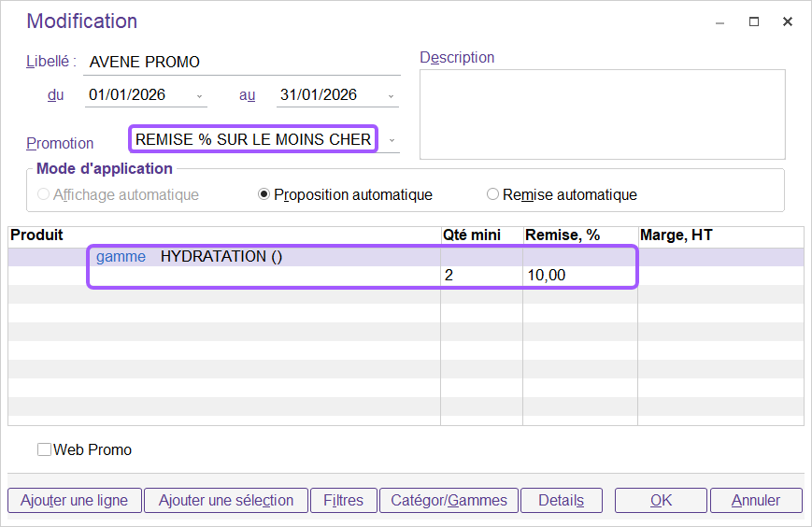This screenshot has width=812, height=527.
Task: Select Remise automatique radio option
Action: (x=493, y=194)
